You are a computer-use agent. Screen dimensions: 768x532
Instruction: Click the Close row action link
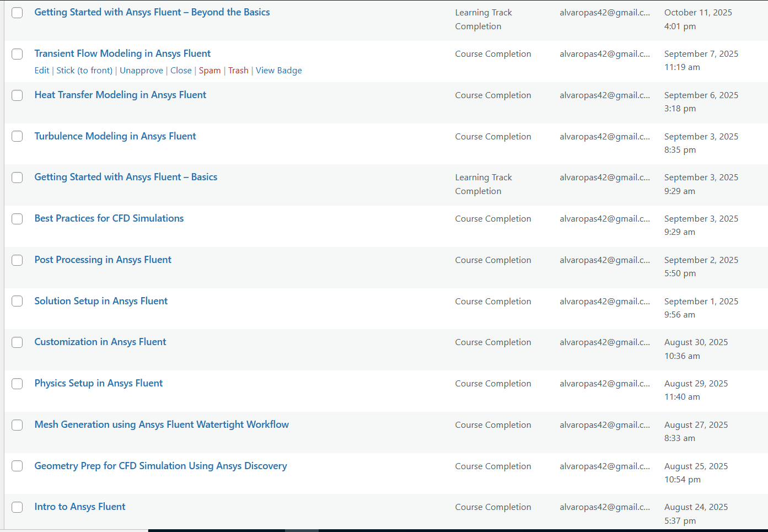(181, 71)
